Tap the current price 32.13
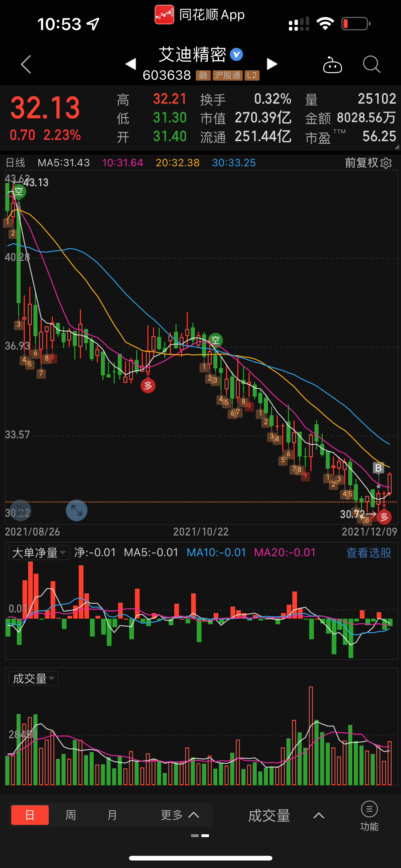 click(45, 108)
